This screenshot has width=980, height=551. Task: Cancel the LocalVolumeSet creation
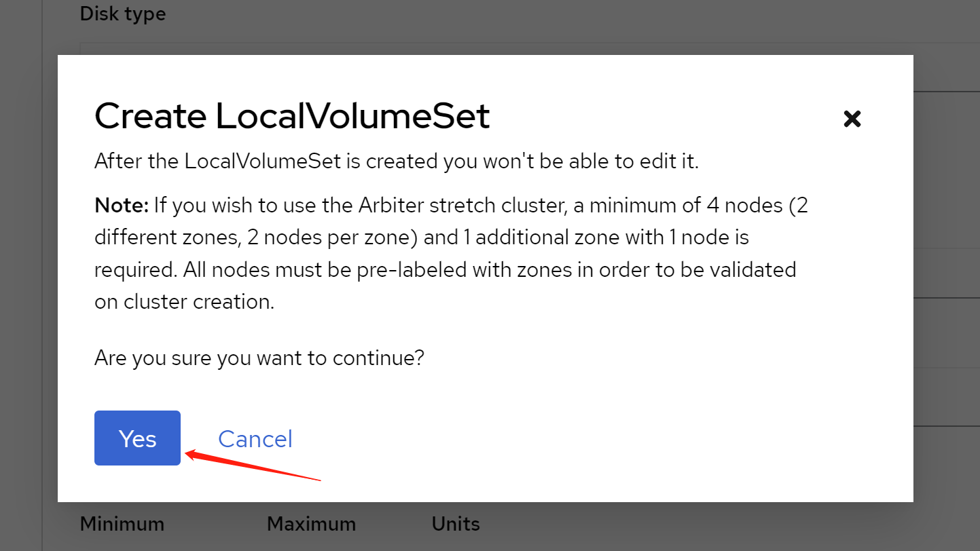[x=255, y=439]
